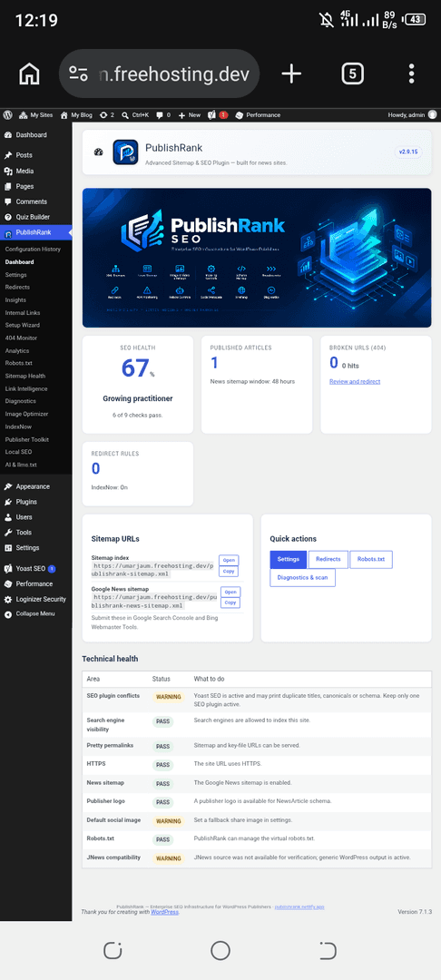Open My Blog in the admin bar

(76, 115)
